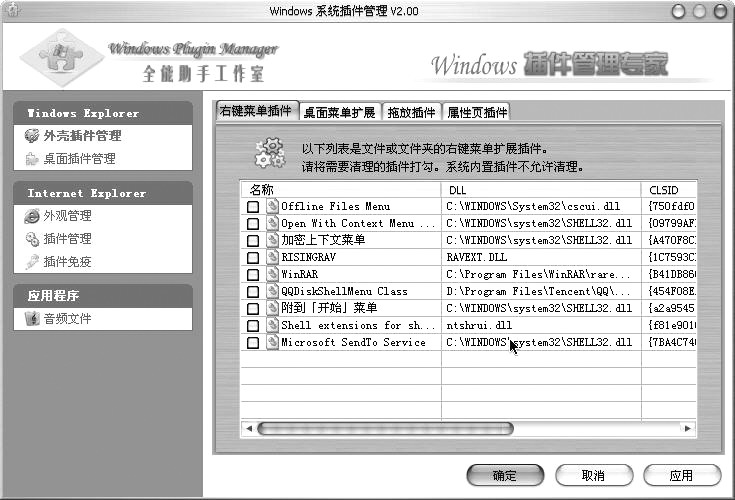Select 外壳插件管理 in sidebar

(82, 136)
